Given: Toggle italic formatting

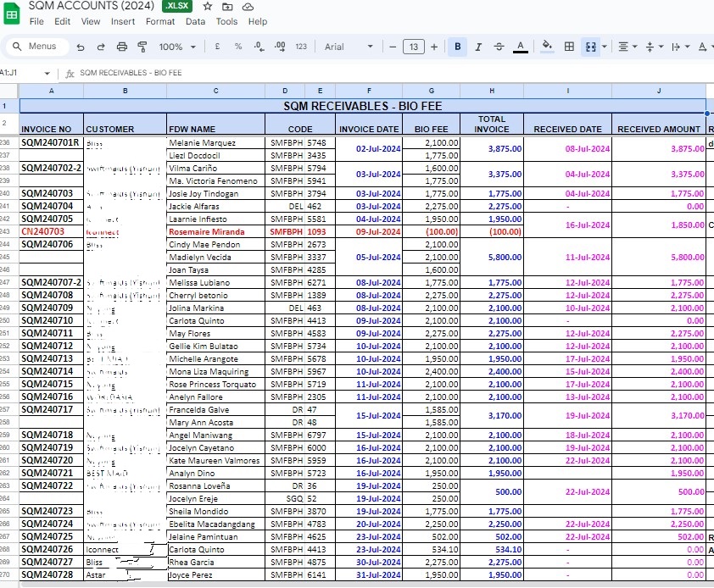Looking at the screenshot, I should tap(478, 47).
